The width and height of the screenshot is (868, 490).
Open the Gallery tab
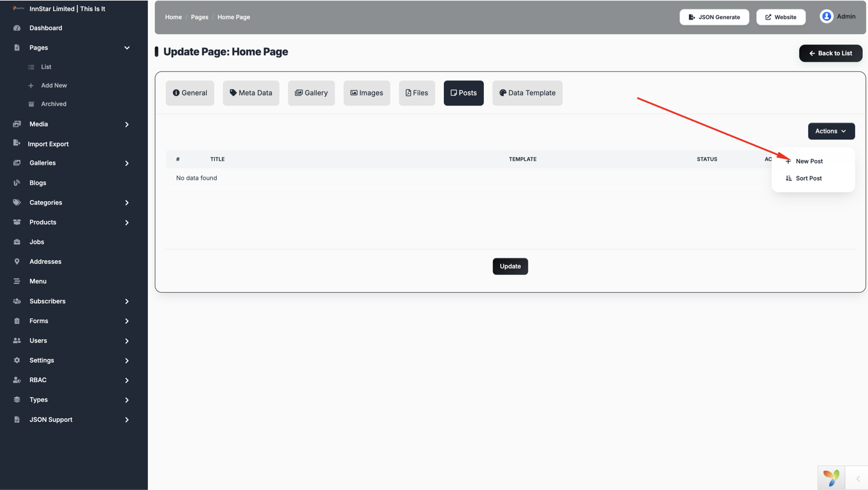(x=311, y=93)
